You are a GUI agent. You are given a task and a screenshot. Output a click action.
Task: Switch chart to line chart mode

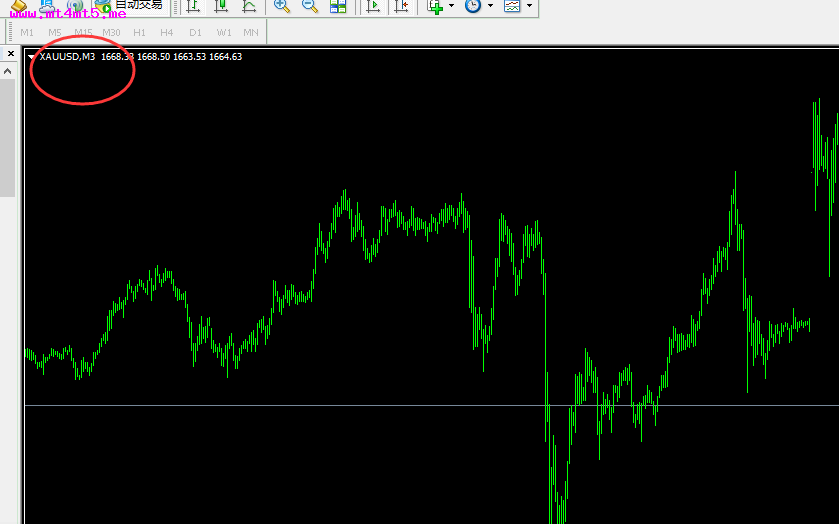(249, 6)
